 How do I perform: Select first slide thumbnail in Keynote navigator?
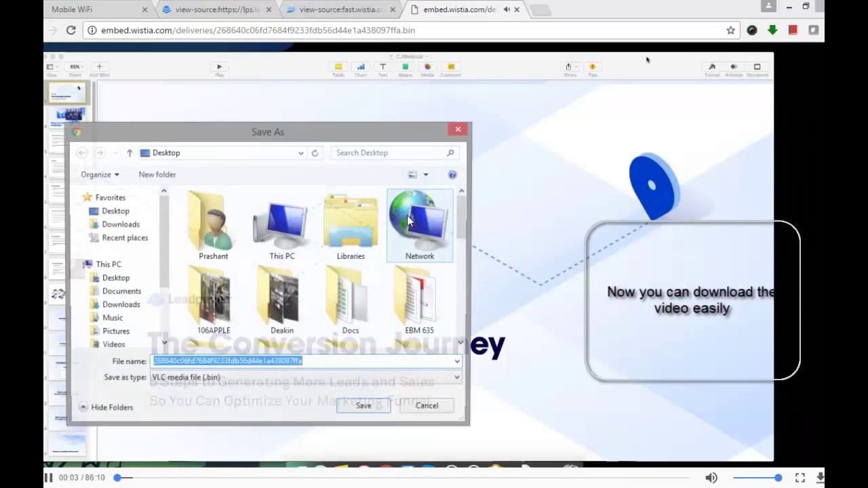[68, 93]
